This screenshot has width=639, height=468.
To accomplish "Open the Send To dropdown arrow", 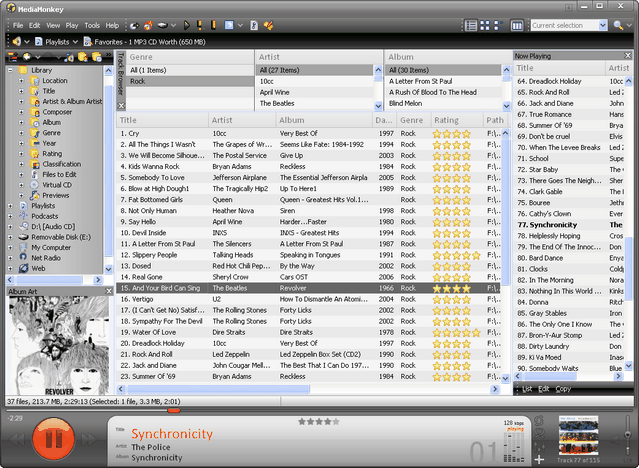I will (x=240, y=26).
